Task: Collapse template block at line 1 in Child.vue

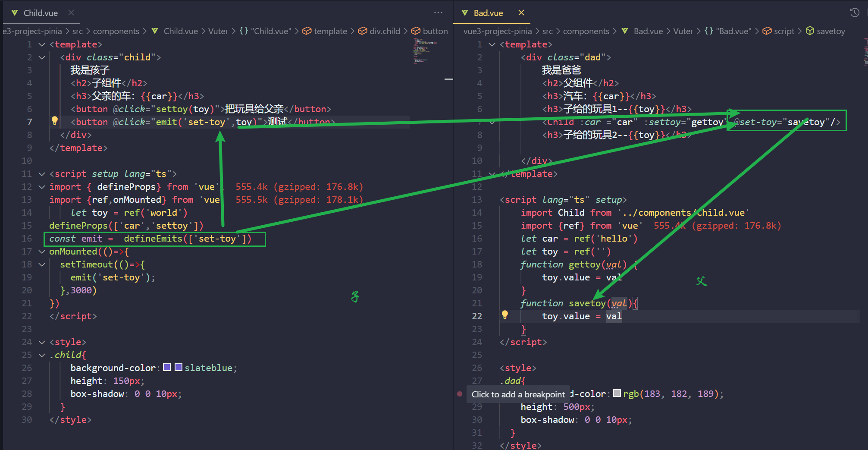Action: (42, 44)
